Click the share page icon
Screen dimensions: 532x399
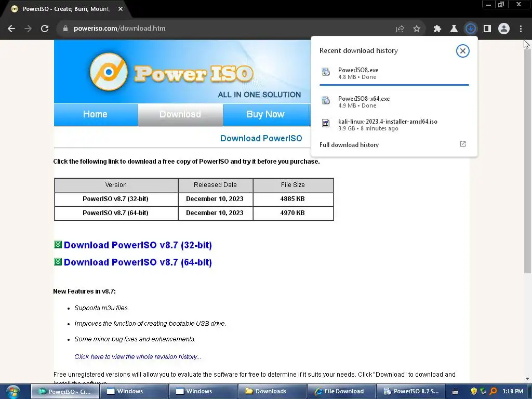[x=400, y=29]
